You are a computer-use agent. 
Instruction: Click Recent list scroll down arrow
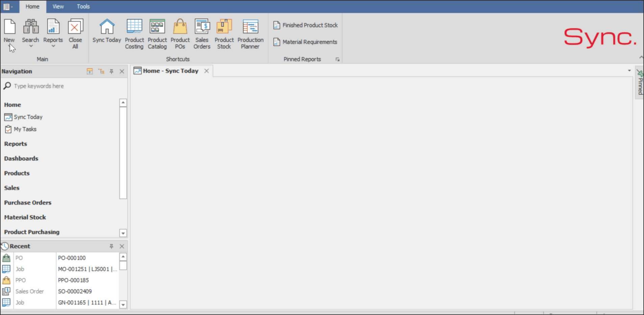pyautogui.click(x=123, y=305)
